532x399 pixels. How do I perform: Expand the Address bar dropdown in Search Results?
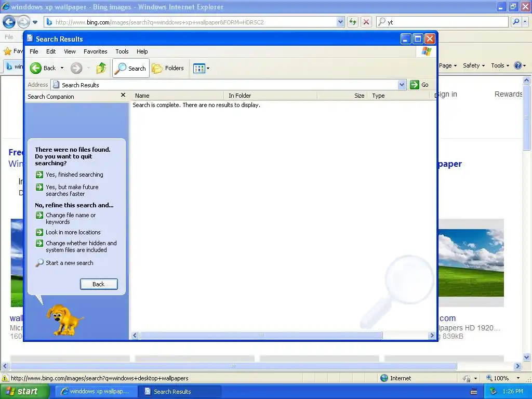pyautogui.click(x=402, y=85)
